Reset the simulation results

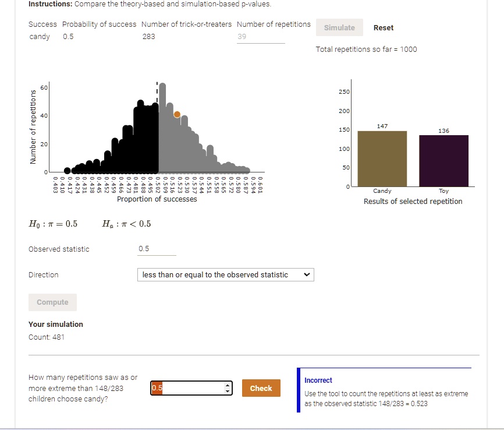[383, 27]
